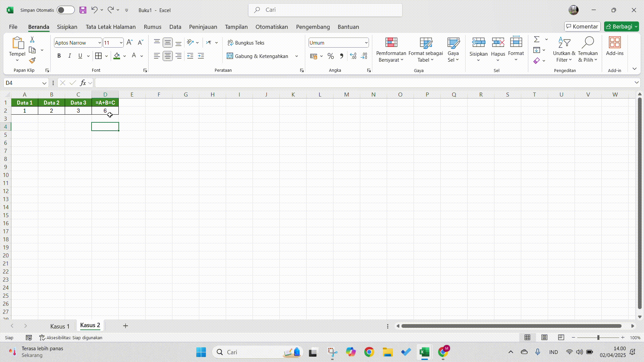Collapse the ribbon using chevron
The width and height of the screenshot is (644, 362).
point(634,69)
